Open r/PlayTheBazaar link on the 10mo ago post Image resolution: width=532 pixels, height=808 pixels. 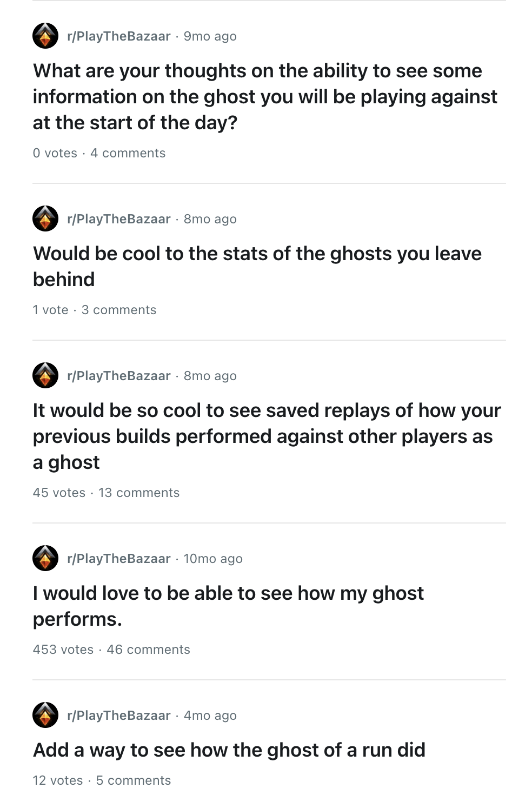[x=118, y=559]
